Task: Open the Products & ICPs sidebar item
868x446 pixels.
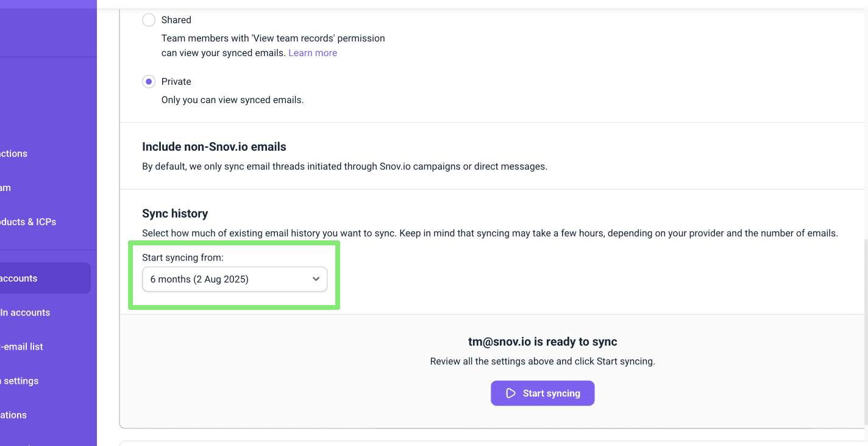Action: coord(28,222)
